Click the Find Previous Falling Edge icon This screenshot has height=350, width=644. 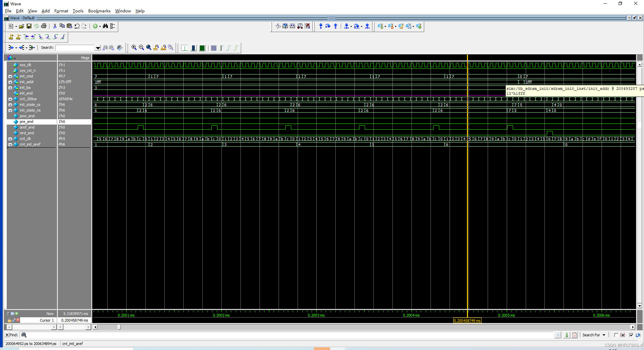pyautogui.click(x=40, y=37)
